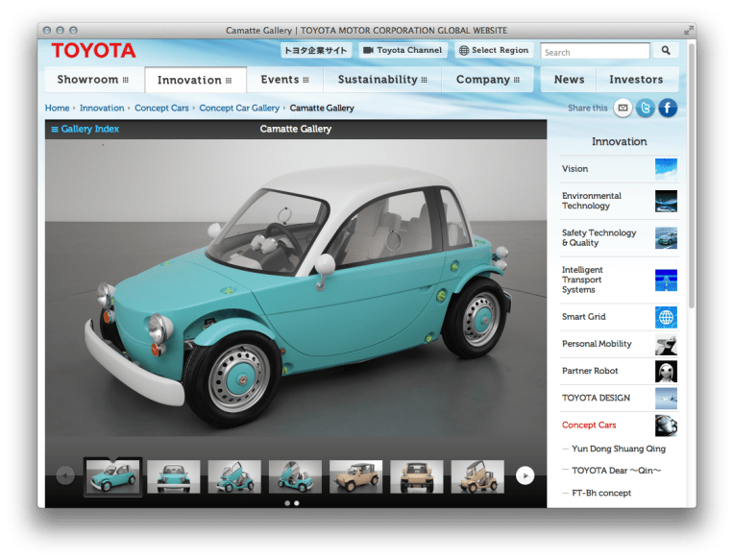
Task: Share this page on Facebook
Action: pos(667,108)
